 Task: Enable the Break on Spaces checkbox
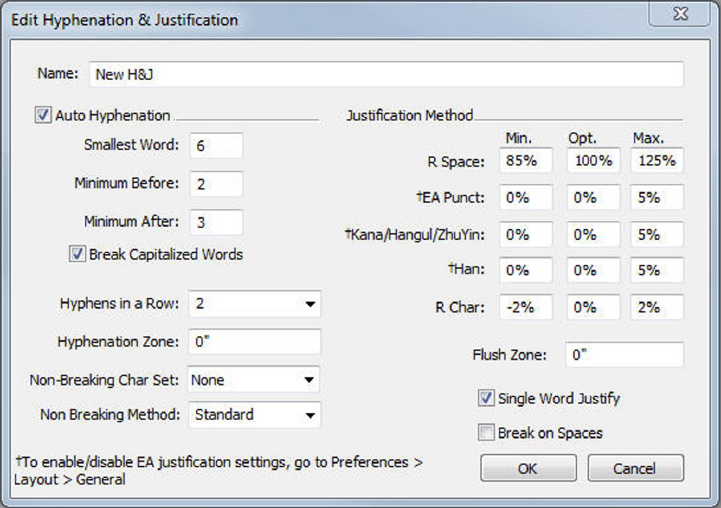[x=487, y=433]
